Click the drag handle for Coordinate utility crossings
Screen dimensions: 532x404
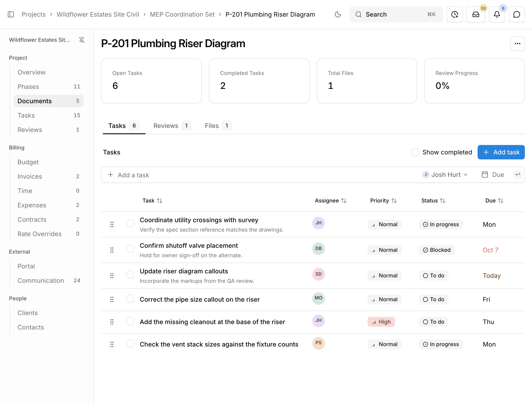pyautogui.click(x=112, y=224)
